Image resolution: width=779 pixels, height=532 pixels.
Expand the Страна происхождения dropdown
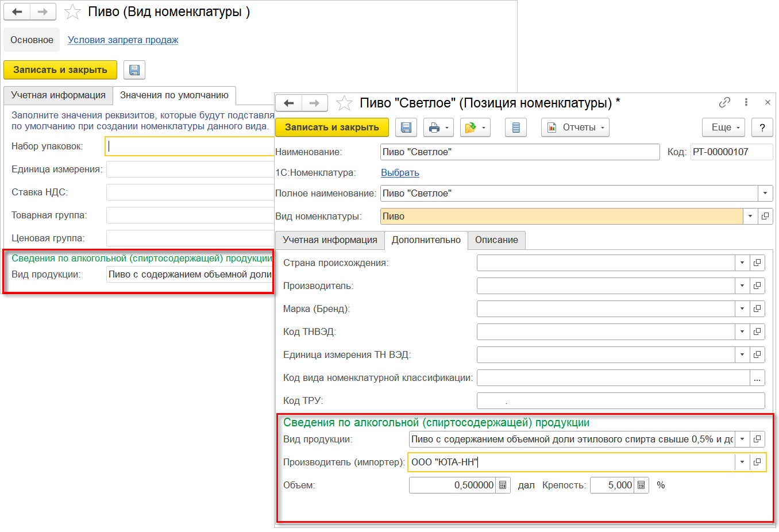coord(742,263)
